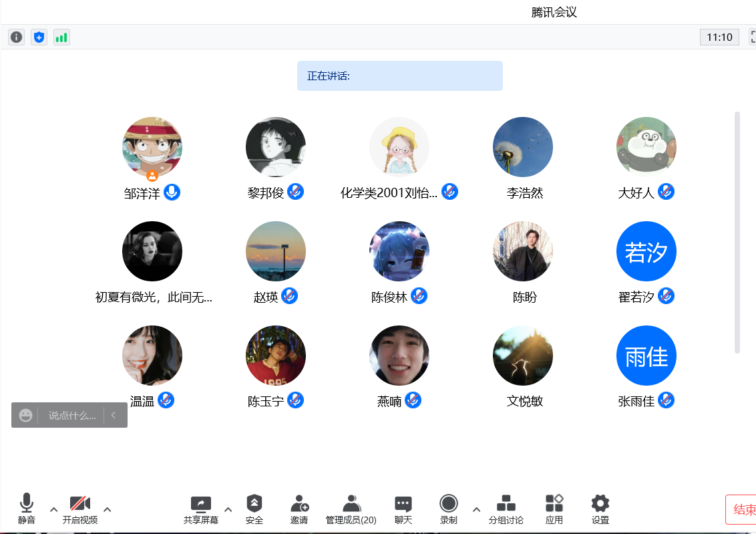Image resolution: width=756 pixels, height=534 pixels.
Task: Open 管理成员(20) member list
Action: [351, 509]
